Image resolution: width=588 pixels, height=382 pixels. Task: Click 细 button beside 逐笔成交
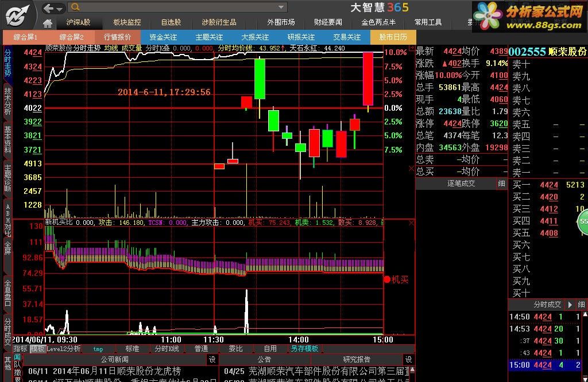pyautogui.click(x=501, y=184)
